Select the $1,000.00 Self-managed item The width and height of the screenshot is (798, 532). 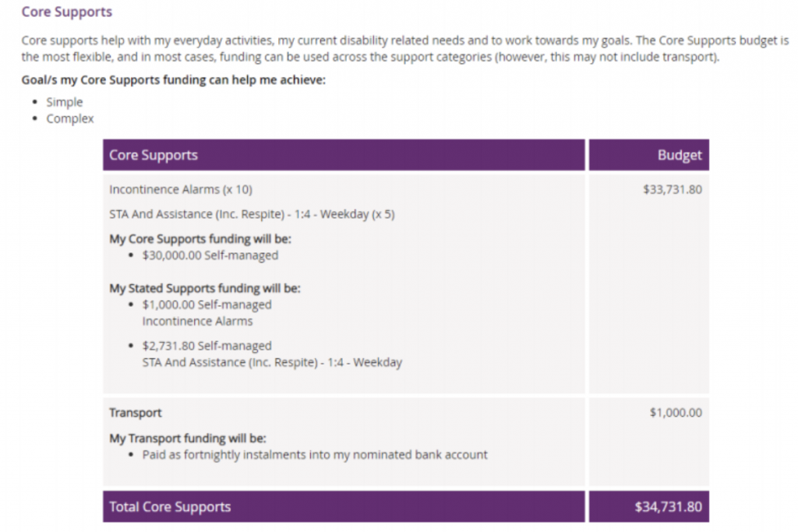point(207,305)
